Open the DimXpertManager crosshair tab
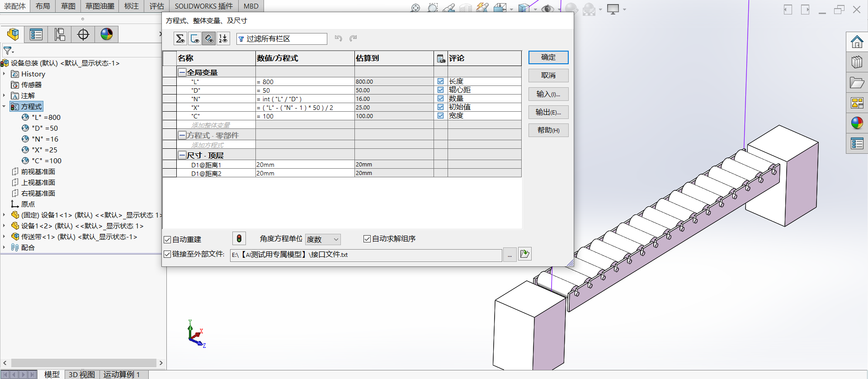 (x=83, y=34)
